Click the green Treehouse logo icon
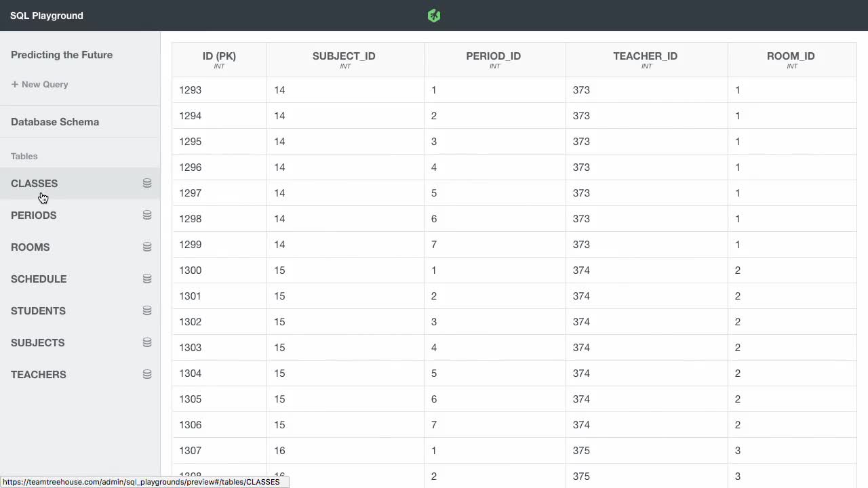 [x=434, y=16]
